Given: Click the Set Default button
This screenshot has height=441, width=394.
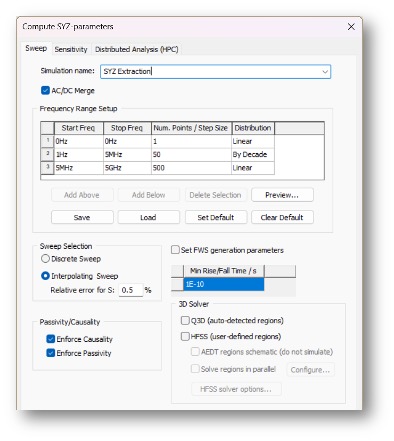Looking at the screenshot, I should tap(216, 217).
